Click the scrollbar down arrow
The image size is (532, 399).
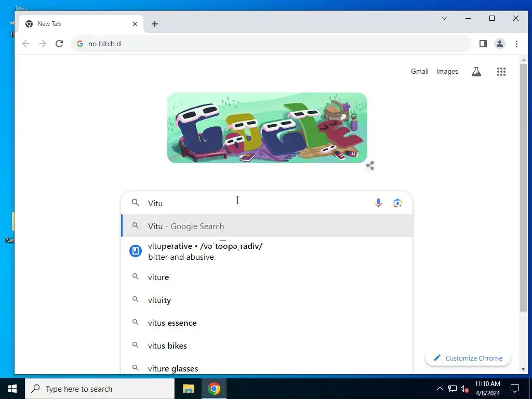[523, 369]
